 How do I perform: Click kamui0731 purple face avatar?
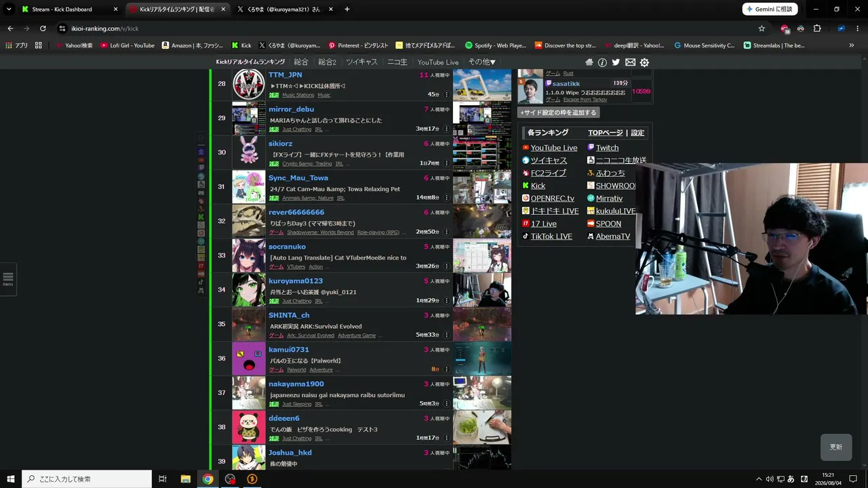click(249, 359)
